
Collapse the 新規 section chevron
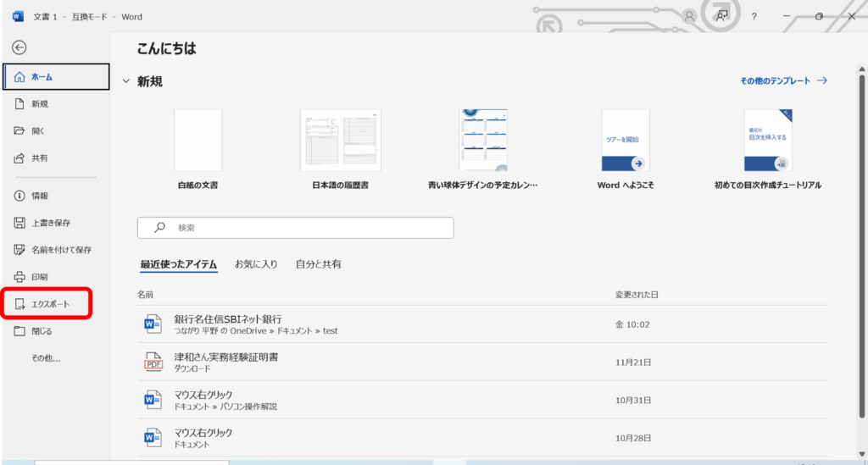126,81
